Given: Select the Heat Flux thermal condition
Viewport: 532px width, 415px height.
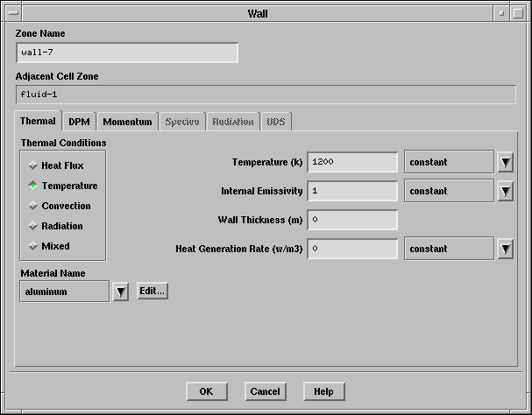Looking at the screenshot, I should click(x=56, y=165).
